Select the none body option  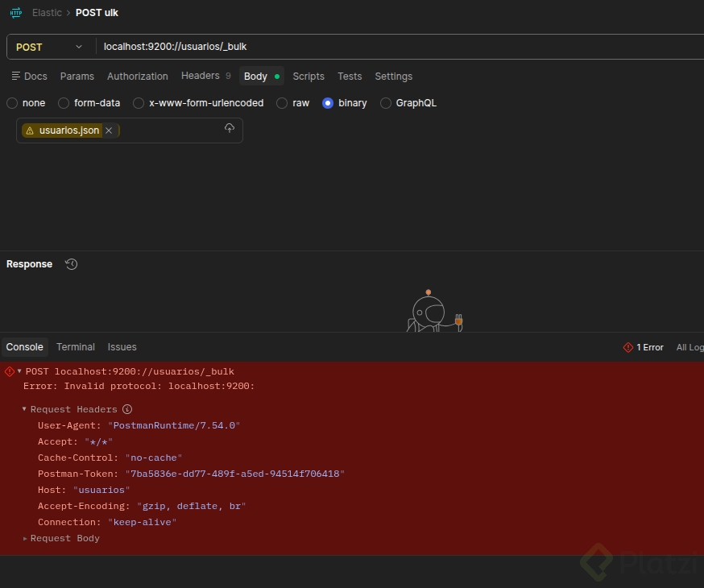click(12, 103)
